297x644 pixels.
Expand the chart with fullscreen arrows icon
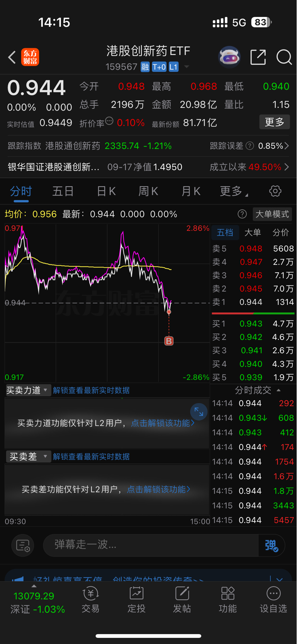[199, 412]
